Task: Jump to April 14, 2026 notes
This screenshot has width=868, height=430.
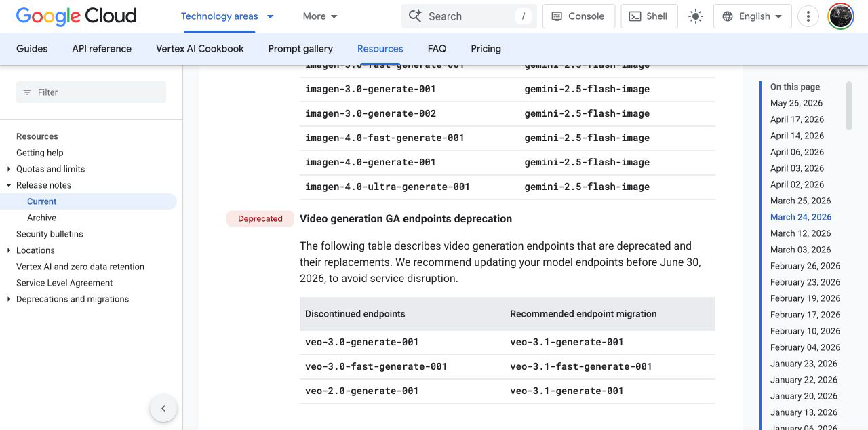Action: click(x=797, y=136)
